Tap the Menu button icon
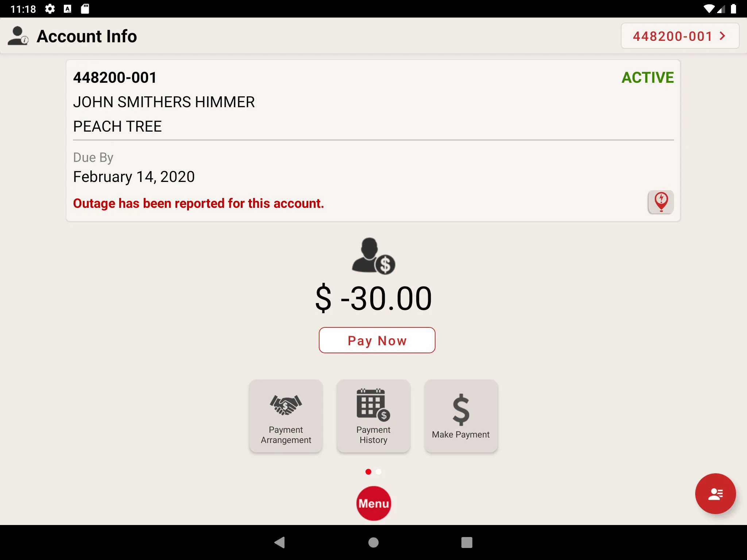747x560 pixels. (x=373, y=503)
